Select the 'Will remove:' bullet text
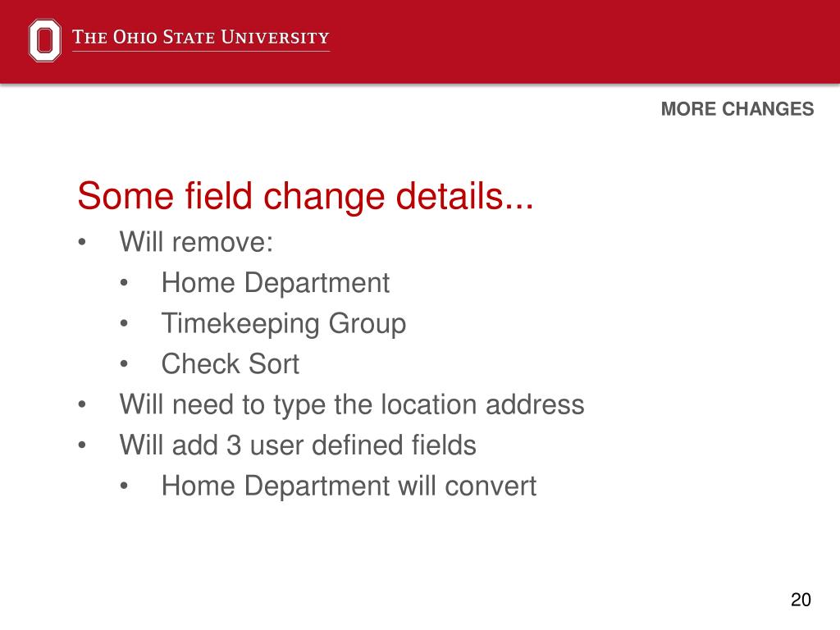The width and height of the screenshot is (840, 630). [x=196, y=242]
